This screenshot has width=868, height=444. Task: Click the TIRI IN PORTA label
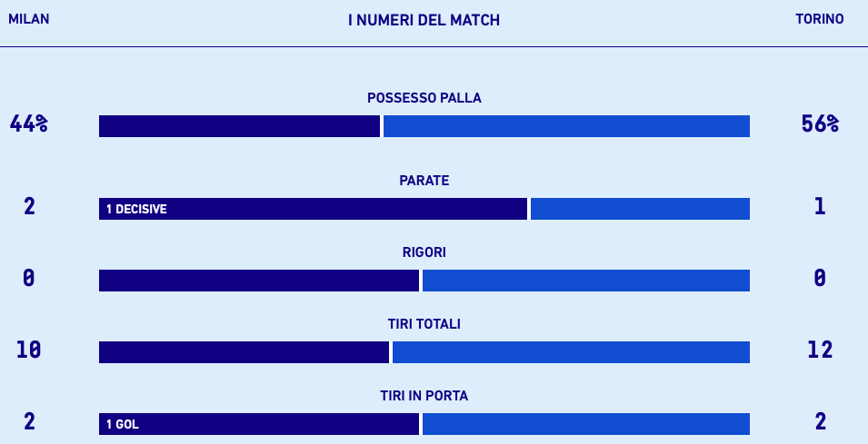(x=424, y=396)
